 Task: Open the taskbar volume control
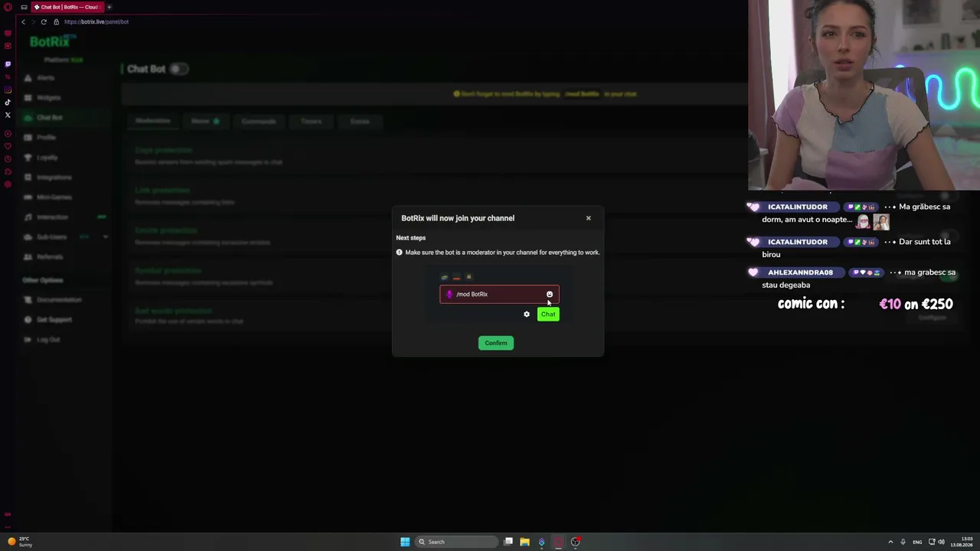point(941,542)
